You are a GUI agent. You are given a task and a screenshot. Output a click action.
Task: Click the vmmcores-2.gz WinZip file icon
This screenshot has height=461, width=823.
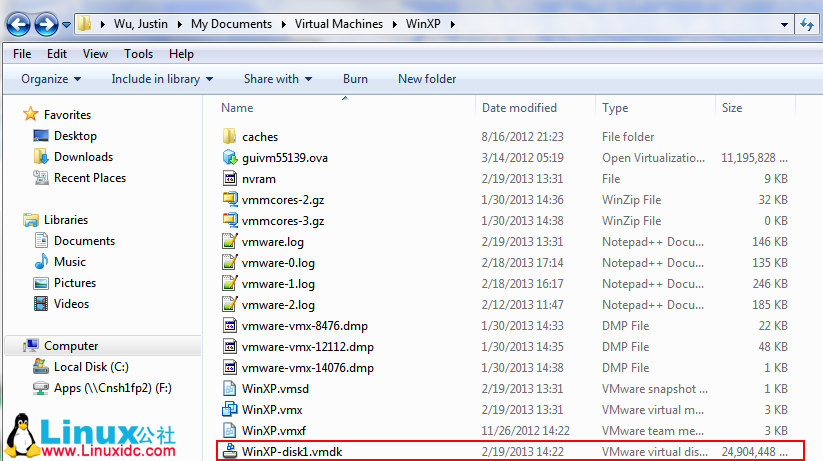click(229, 200)
